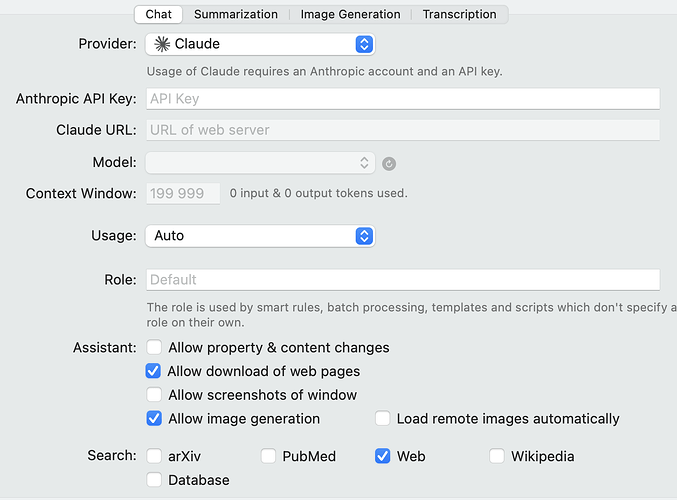The width and height of the screenshot is (677, 500).
Task: Open the Summarization tab
Action: click(x=236, y=14)
